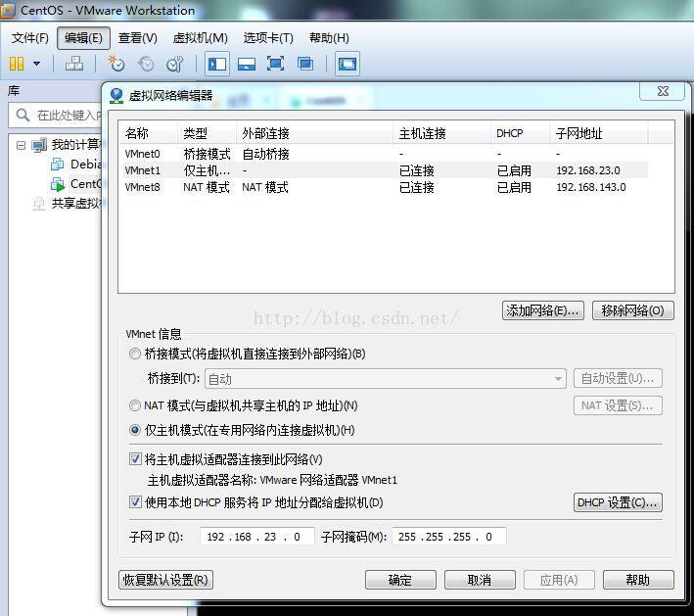The image size is (694, 616).
Task: Open the 选项卡(T) menu
Action: [x=268, y=38]
